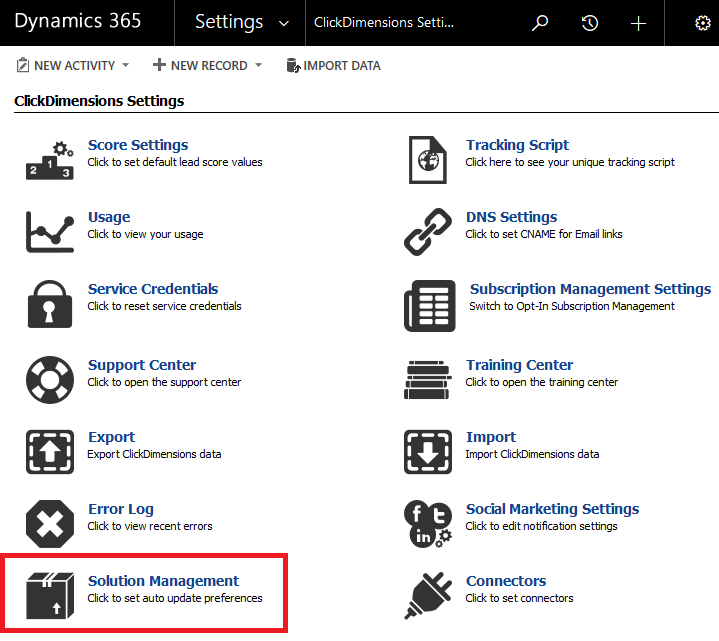Viewport: 719px width, 641px height.
Task: Open the Connectors link
Action: click(506, 581)
